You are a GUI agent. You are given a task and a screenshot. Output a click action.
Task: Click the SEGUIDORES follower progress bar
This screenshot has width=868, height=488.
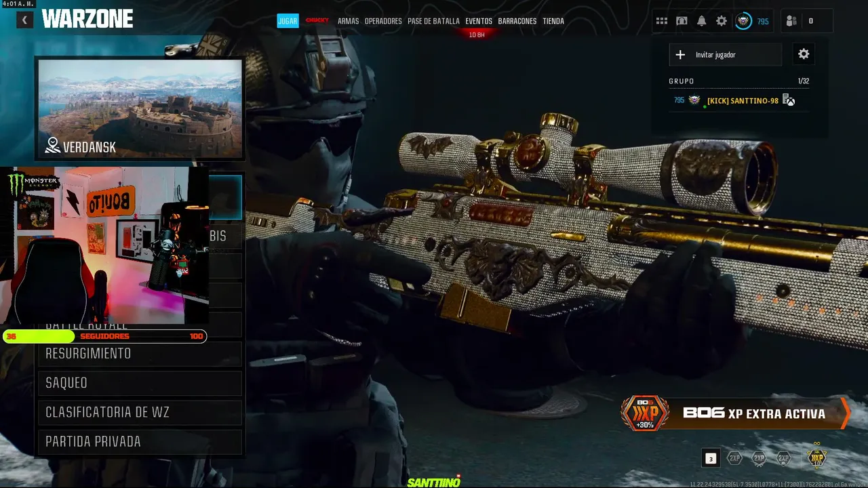click(x=104, y=336)
